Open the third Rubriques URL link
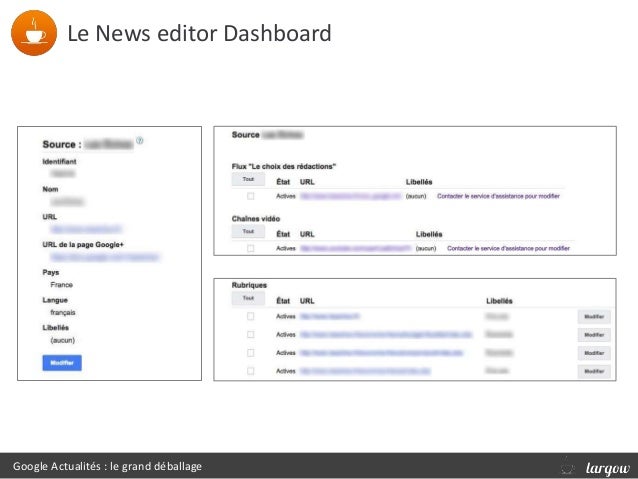The image size is (638, 479). point(381,353)
